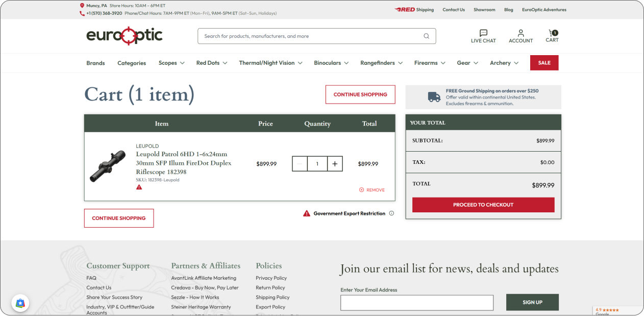Click the email address input field

[416, 303]
